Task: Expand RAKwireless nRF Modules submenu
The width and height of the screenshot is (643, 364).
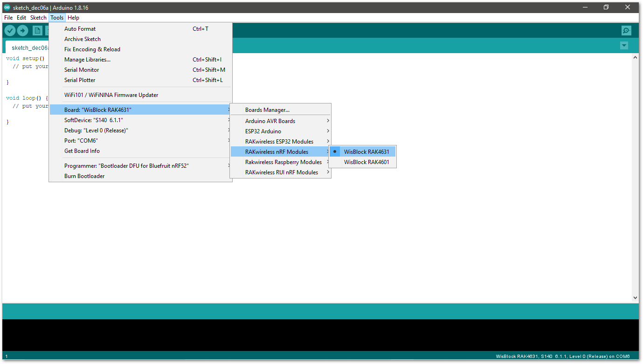Action: 280,152
